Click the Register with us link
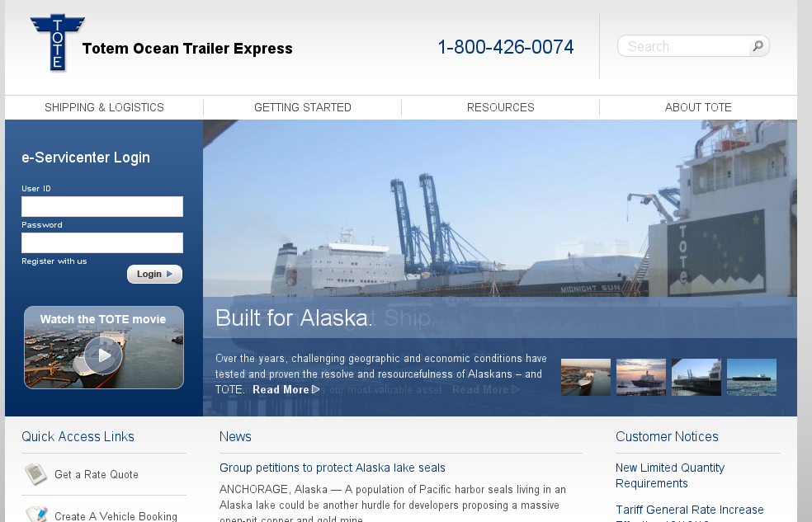812x522 pixels. click(x=54, y=261)
